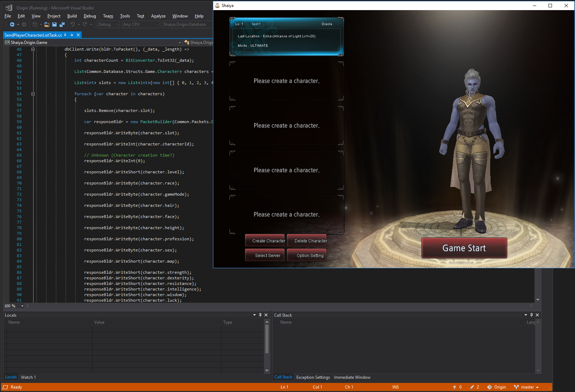Viewport: 575px width, 392px height.
Task: Open the Debug solution configuration dropdown
Action: point(108,24)
